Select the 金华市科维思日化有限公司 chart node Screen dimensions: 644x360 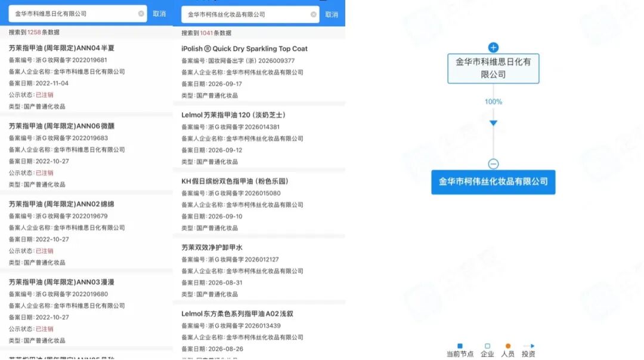point(493,68)
